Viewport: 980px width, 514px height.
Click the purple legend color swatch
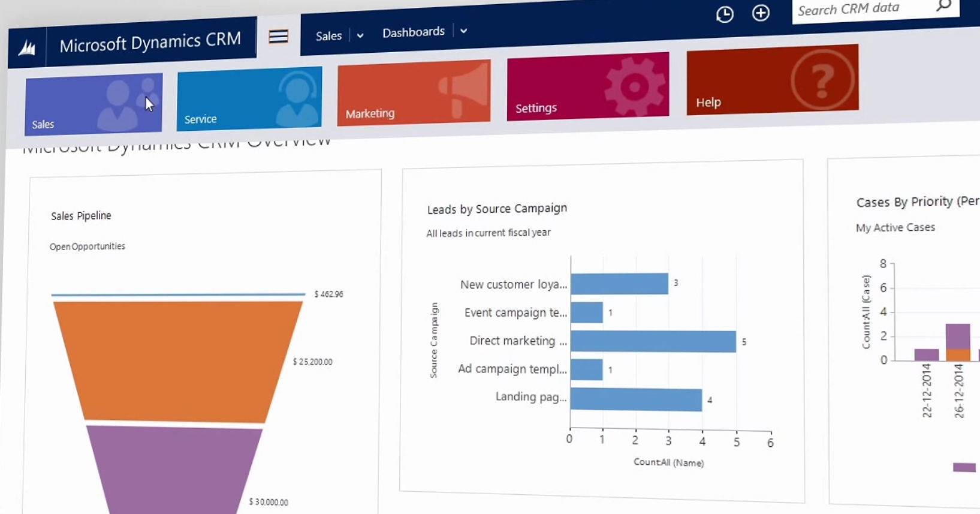tap(964, 467)
